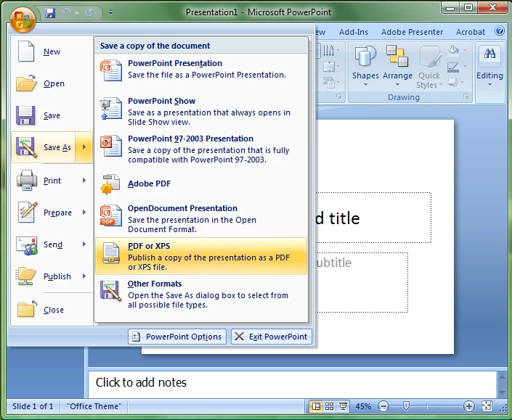Viewport: 512px width, 420px height.
Task: Open Other Formats save dialog option
Action: tap(201, 294)
